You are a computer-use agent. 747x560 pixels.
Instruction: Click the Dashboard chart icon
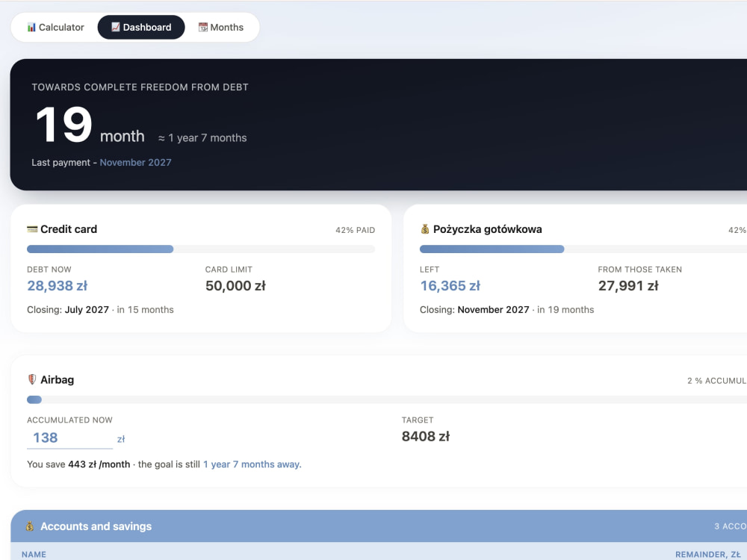pyautogui.click(x=116, y=27)
